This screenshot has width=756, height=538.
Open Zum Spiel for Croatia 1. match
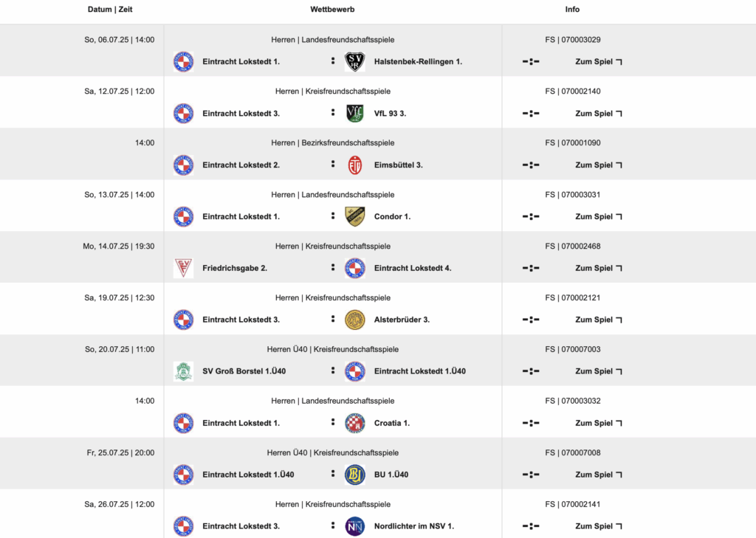[598, 423]
